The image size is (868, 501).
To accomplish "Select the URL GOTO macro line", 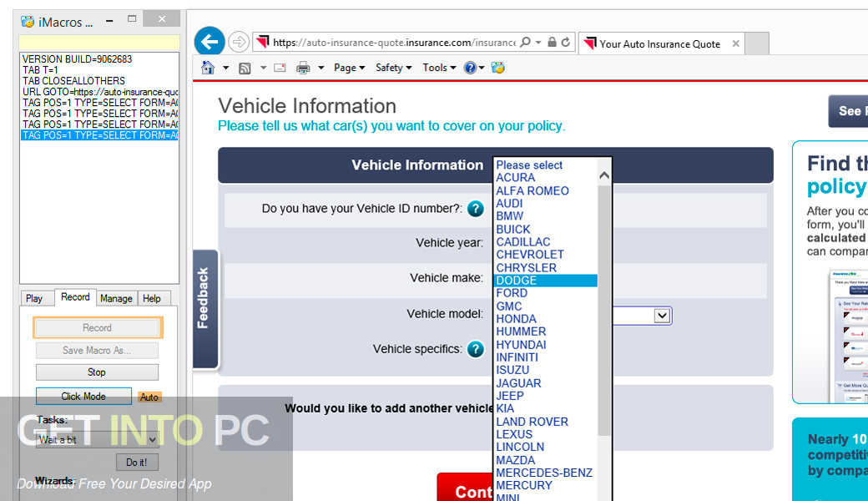I will coord(99,92).
